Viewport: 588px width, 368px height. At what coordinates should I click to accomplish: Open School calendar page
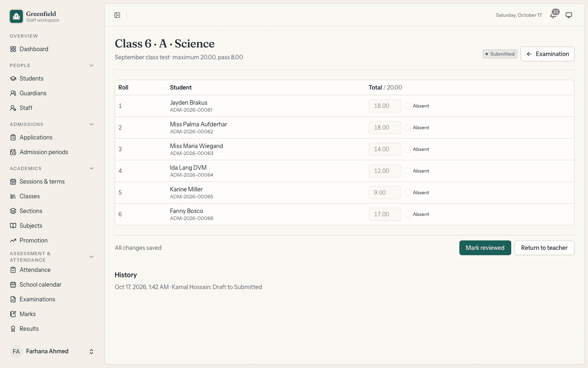52,285
